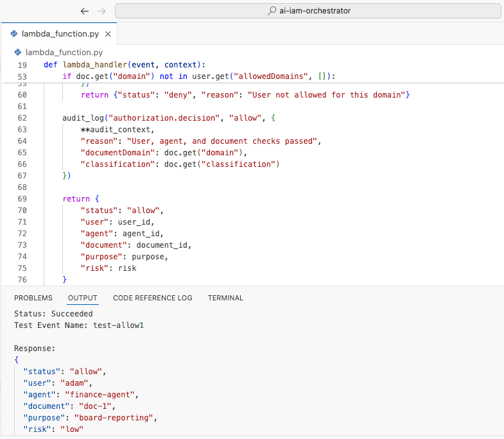Switch to the OUTPUT panel tab
Screen dimensions: 504x439
coord(83,298)
